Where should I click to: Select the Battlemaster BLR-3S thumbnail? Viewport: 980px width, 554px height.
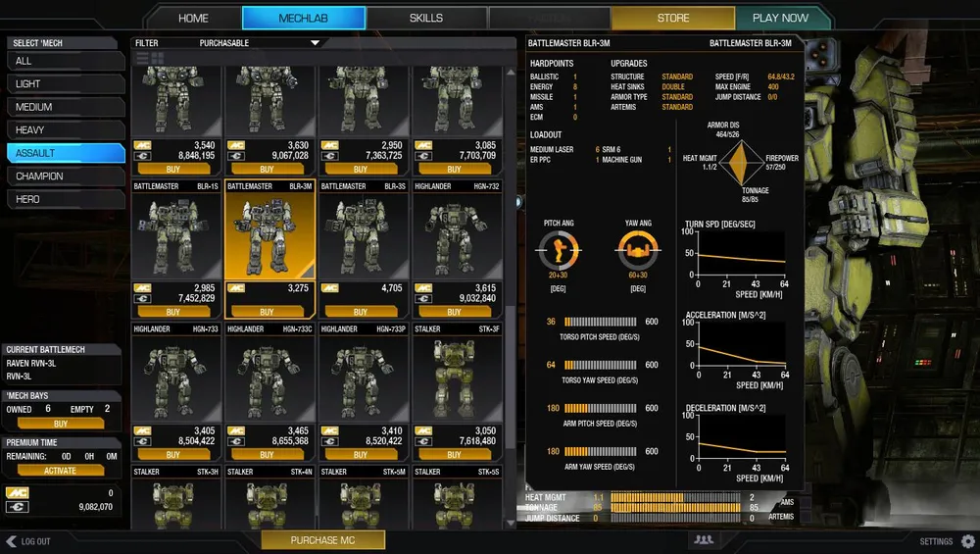(364, 236)
